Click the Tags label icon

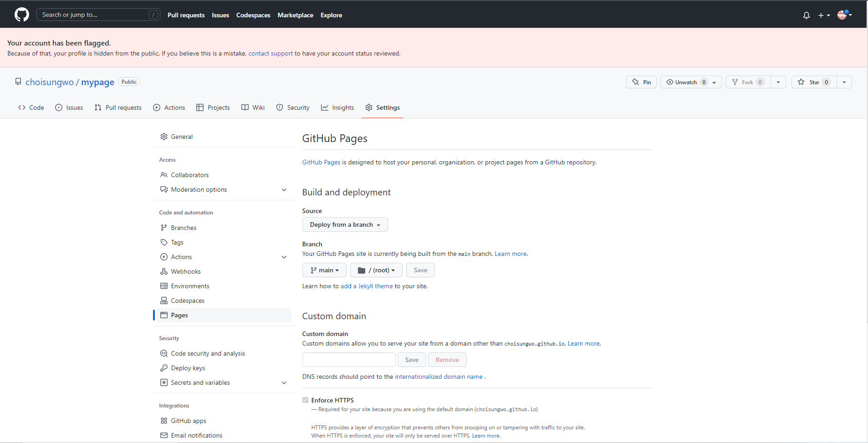click(x=164, y=242)
